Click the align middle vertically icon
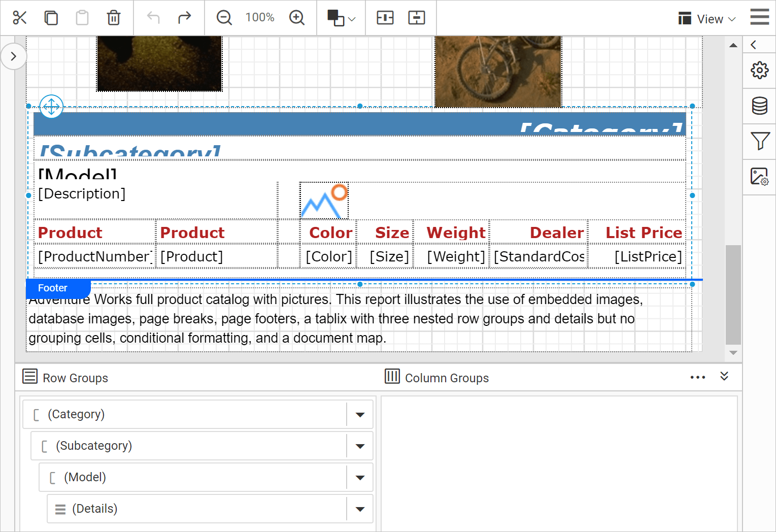This screenshot has width=776, height=532. (x=417, y=18)
